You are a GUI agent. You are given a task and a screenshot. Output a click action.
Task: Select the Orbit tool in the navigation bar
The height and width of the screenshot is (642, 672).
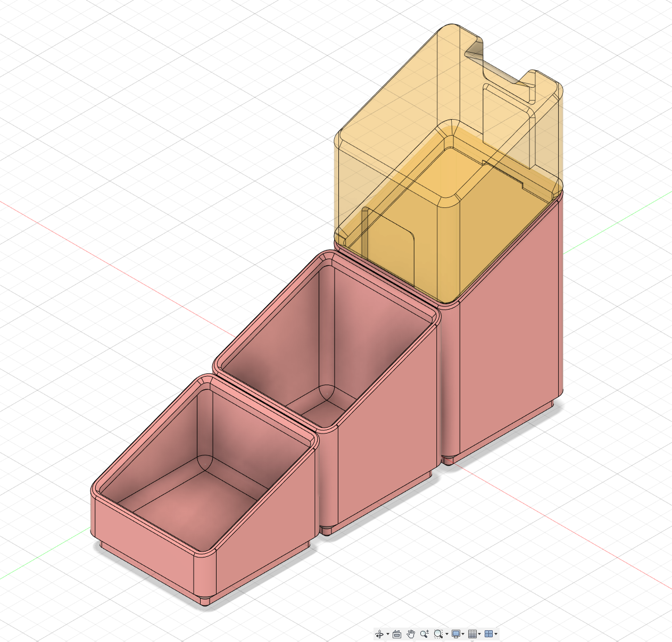379,634
